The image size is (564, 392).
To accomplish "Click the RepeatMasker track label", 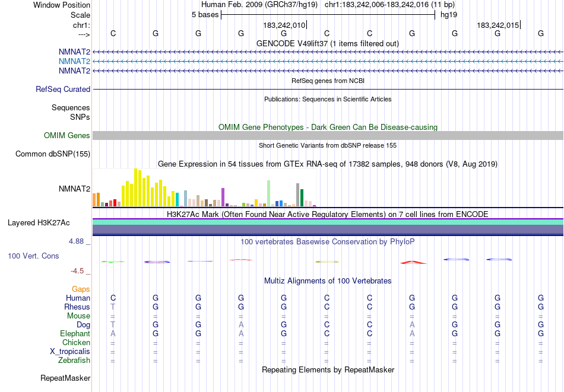I will pos(65,378).
